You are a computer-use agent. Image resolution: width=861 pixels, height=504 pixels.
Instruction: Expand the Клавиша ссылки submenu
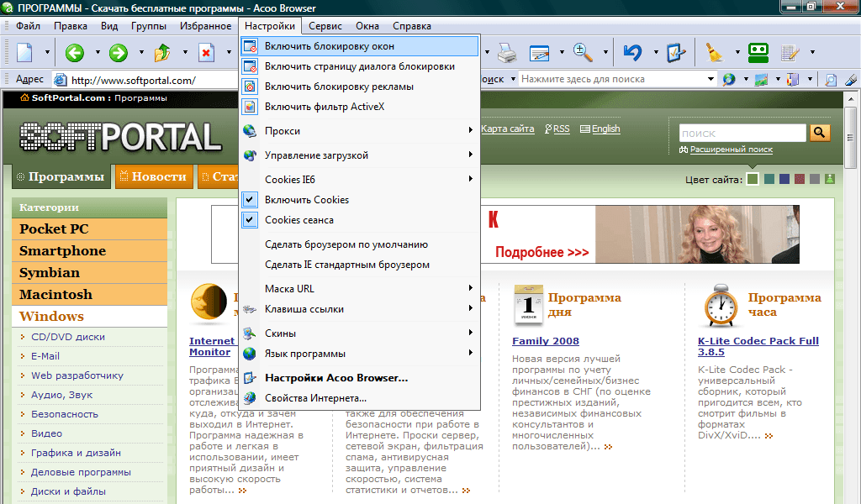click(360, 309)
